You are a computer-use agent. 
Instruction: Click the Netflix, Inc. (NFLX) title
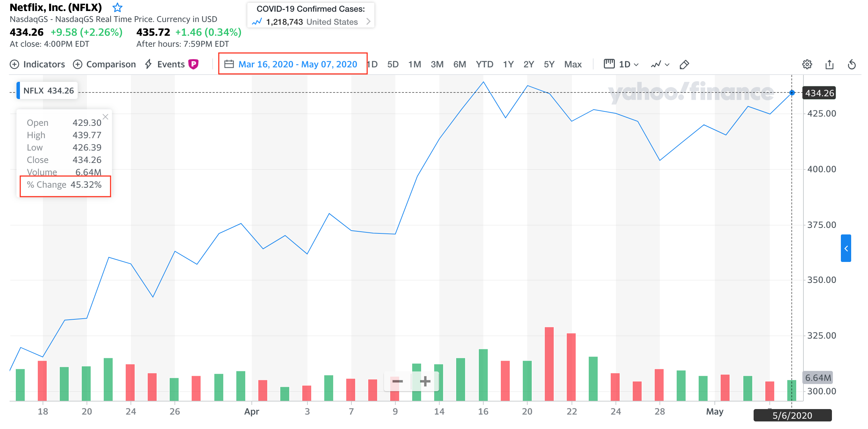click(56, 7)
